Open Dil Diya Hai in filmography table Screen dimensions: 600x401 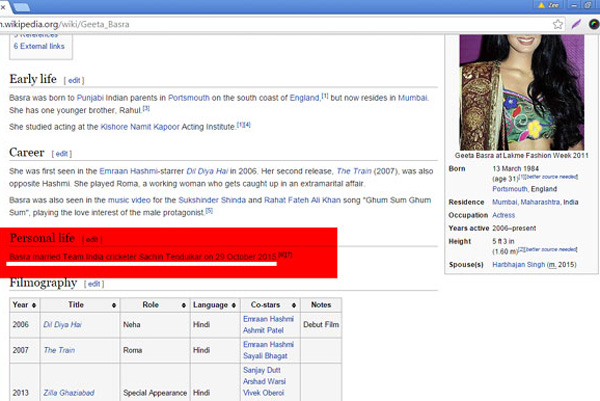[x=62, y=325]
